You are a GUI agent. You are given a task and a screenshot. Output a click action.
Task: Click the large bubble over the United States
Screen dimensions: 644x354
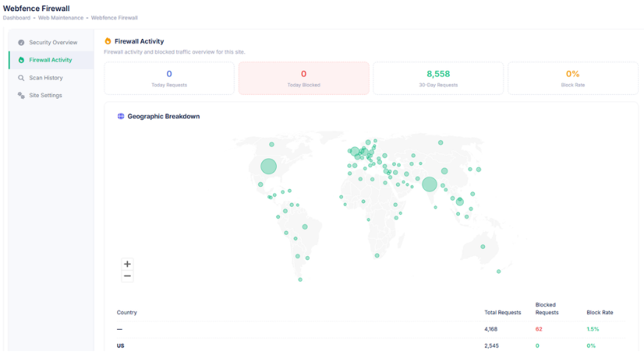click(269, 166)
